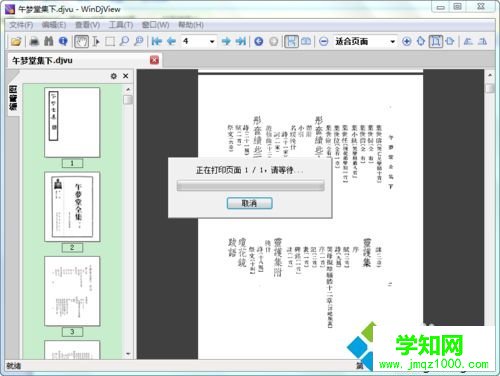The width and height of the screenshot is (500, 376).
Task: Click the status bar text 就绪
Action: coord(14,366)
